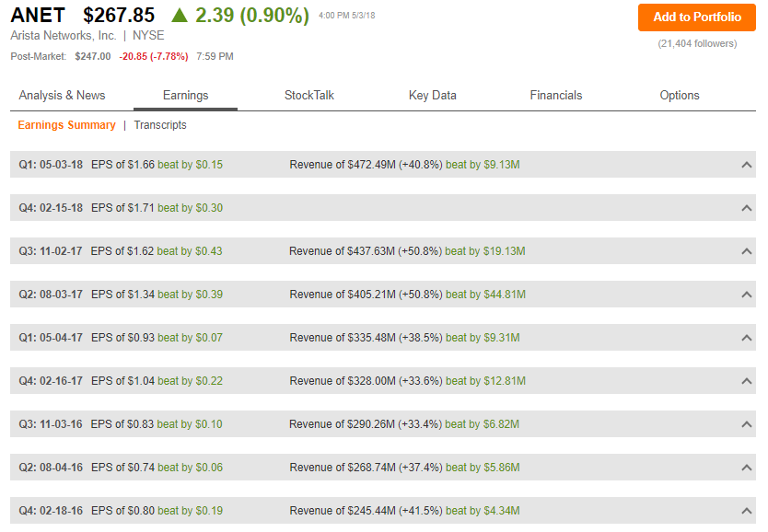Click Q2: 08-03-17 EPS of $1.34 text
The width and height of the screenshot is (768, 532).
[87, 295]
